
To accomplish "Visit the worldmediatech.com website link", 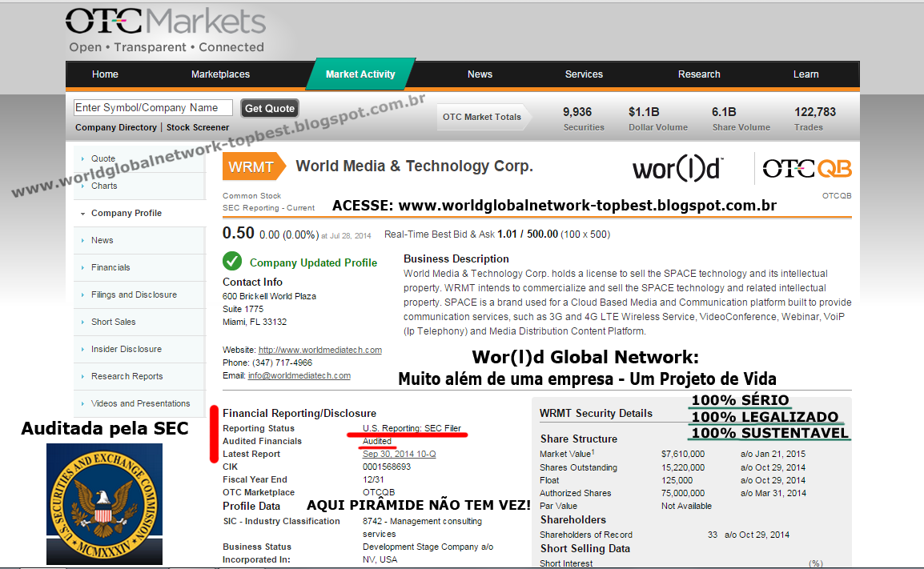I will tap(320, 350).
